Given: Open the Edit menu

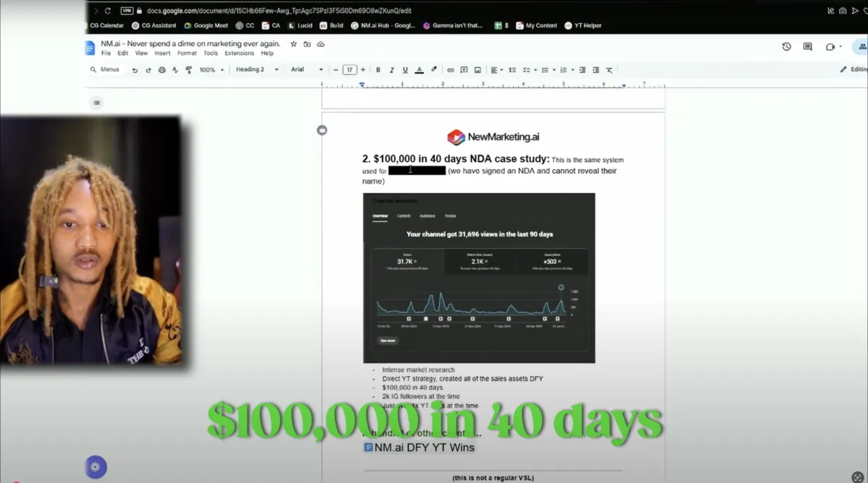Looking at the screenshot, I should [x=123, y=54].
